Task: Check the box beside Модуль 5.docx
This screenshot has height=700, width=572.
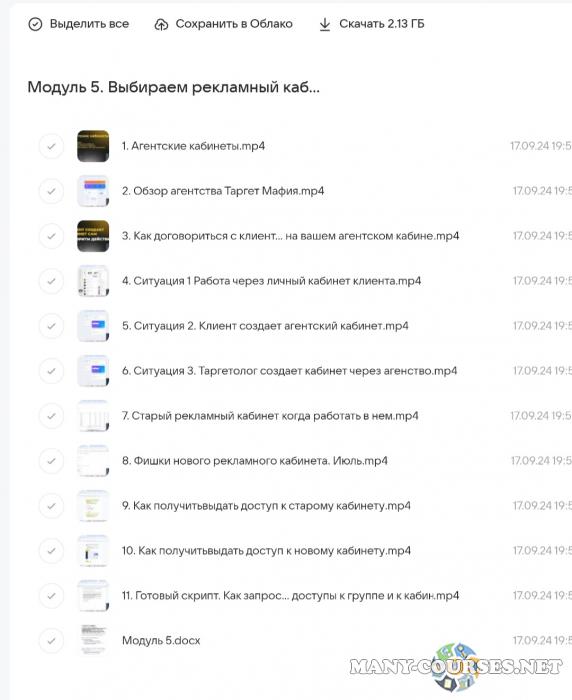Action: click(x=51, y=641)
